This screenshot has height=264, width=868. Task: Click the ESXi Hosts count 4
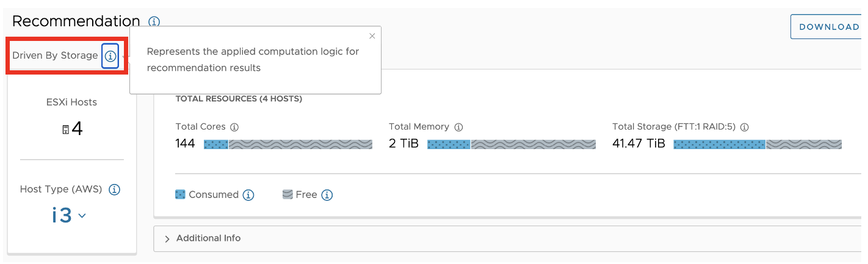(x=78, y=129)
